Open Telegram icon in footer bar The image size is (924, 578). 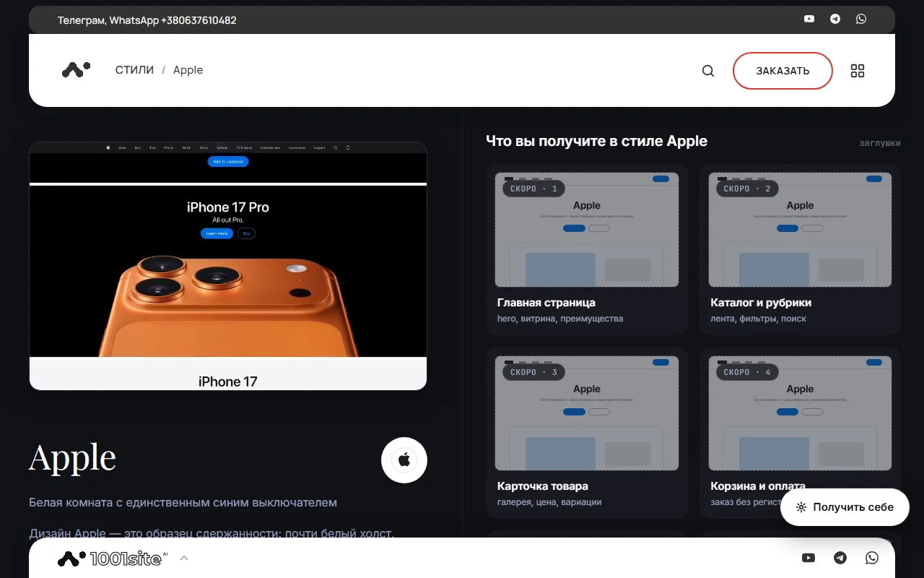[840, 558]
